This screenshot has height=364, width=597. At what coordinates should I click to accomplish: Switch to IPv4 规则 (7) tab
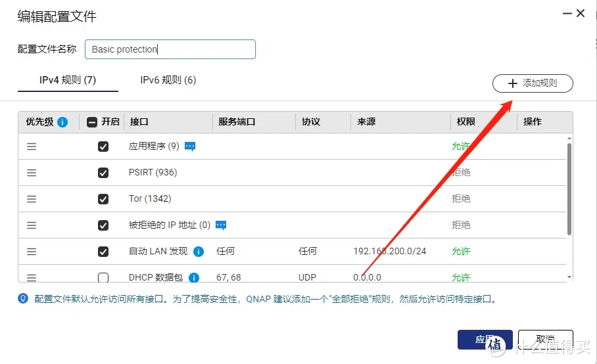(x=68, y=80)
